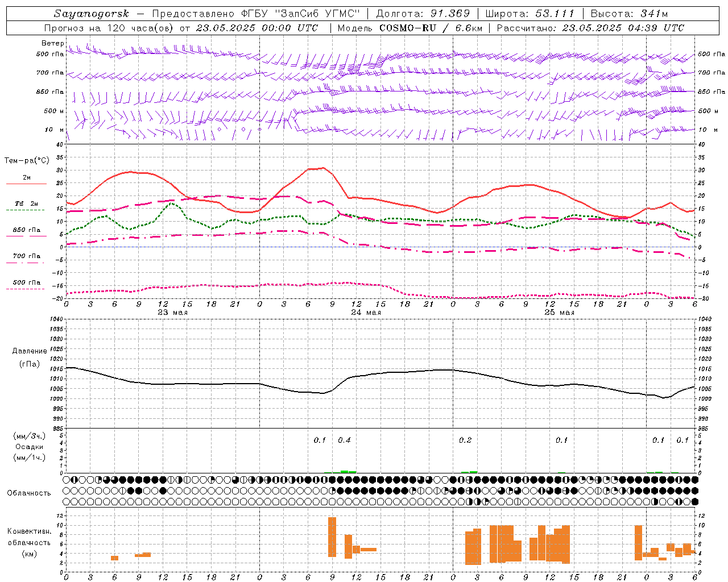728x582 pixels.
Task: Click the black pressure curve line
Action: [381, 373]
